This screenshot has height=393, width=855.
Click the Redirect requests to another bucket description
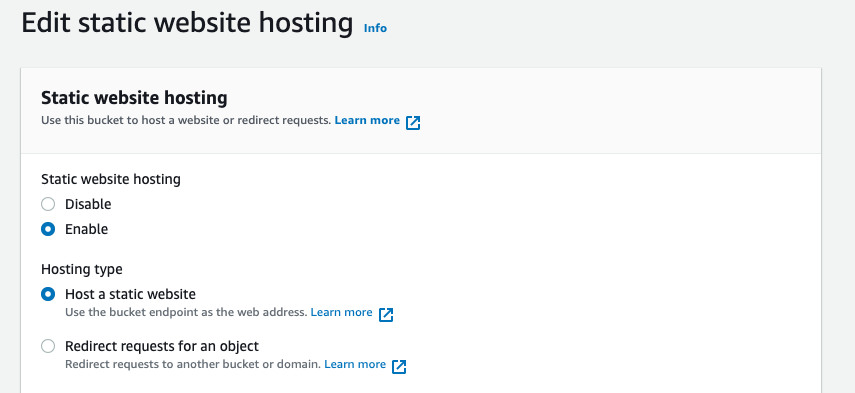(192, 364)
